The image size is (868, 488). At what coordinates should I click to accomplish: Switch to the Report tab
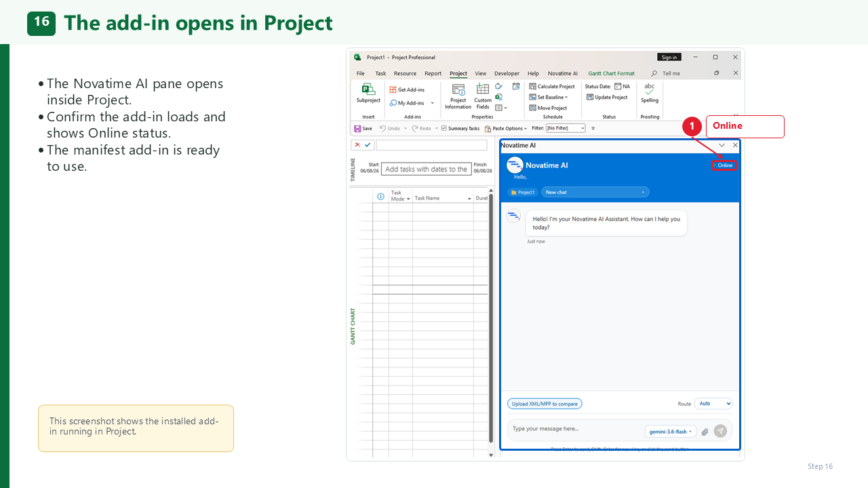click(x=433, y=73)
